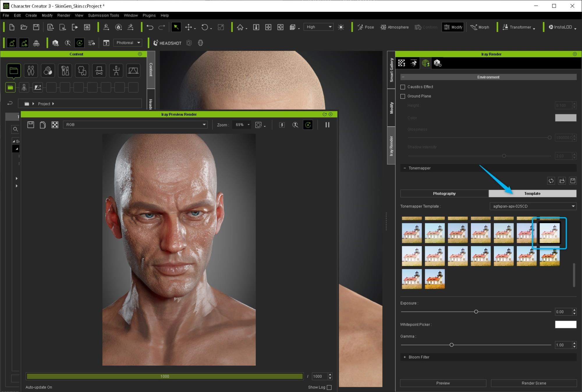Click the Content side tab
582x392 pixels.
point(151,70)
